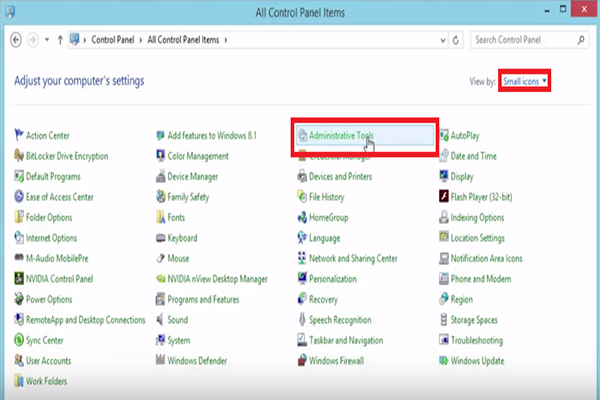
Task: Open RemoteApp and Desktop Connections
Action: click(86, 320)
